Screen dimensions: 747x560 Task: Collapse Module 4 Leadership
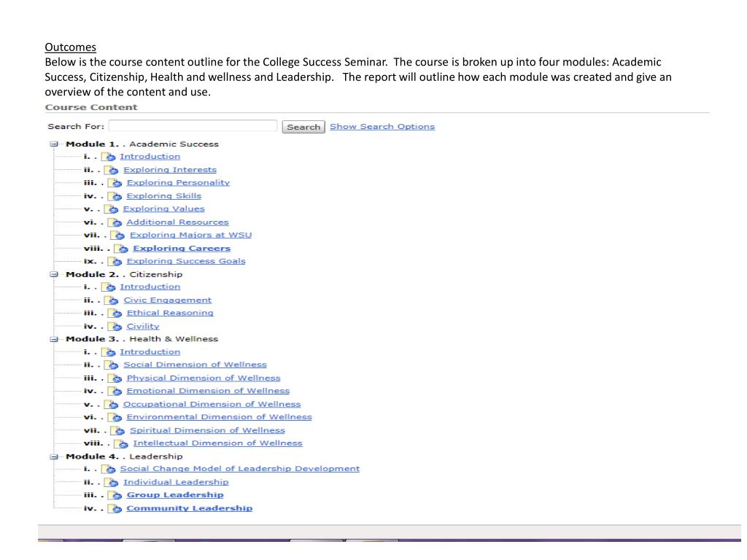(x=54, y=456)
